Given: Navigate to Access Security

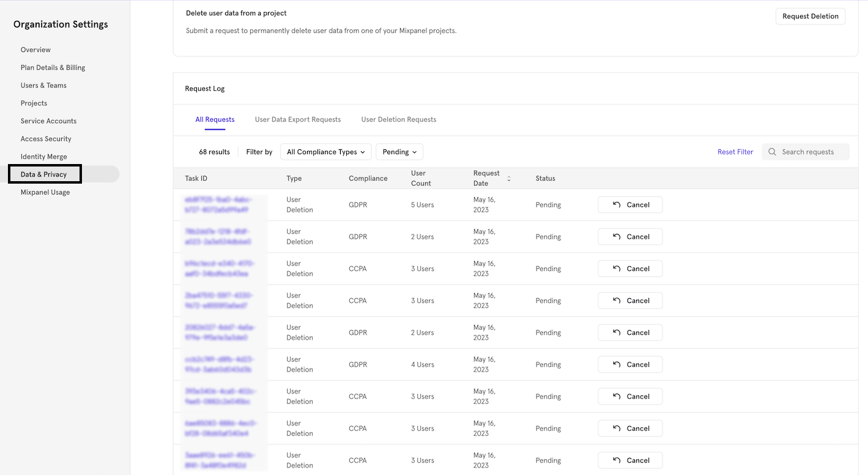Looking at the screenshot, I should click(x=46, y=138).
